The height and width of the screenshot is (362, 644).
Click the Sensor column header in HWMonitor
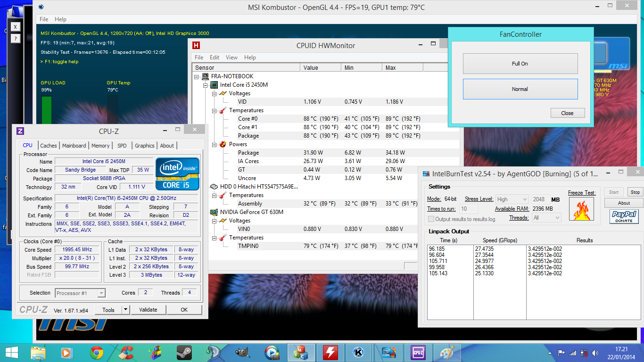click(246, 68)
